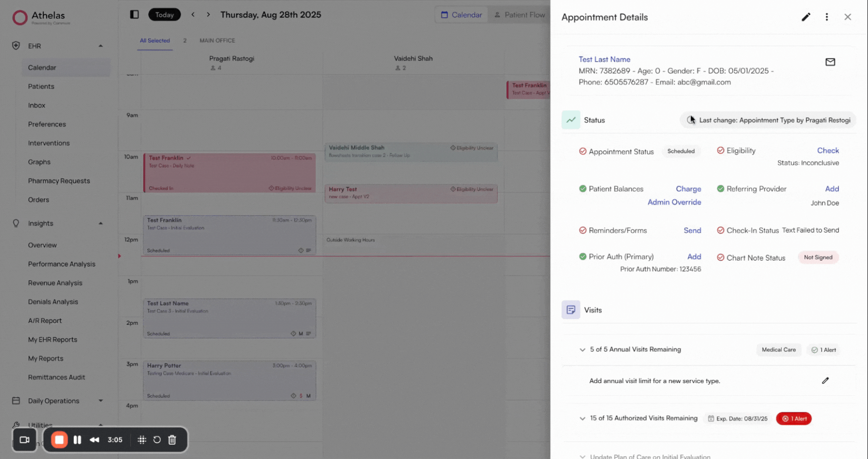Click the Admin Override link
This screenshot has height=459, width=868.
[674, 202]
